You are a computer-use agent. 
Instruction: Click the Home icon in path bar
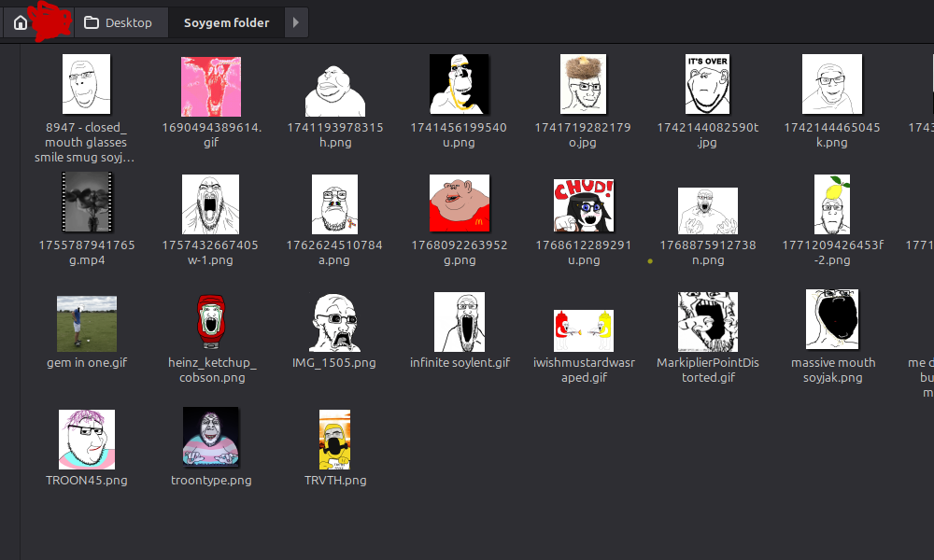point(21,22)
